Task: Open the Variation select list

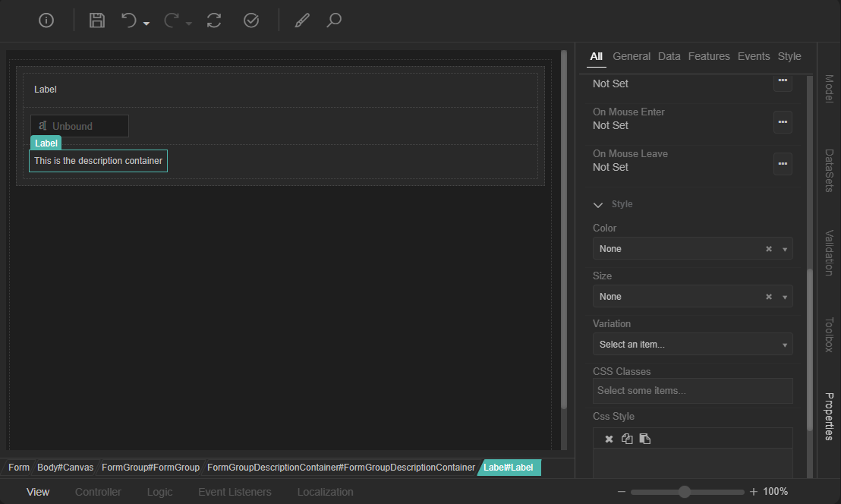Action: pos(691,345)
